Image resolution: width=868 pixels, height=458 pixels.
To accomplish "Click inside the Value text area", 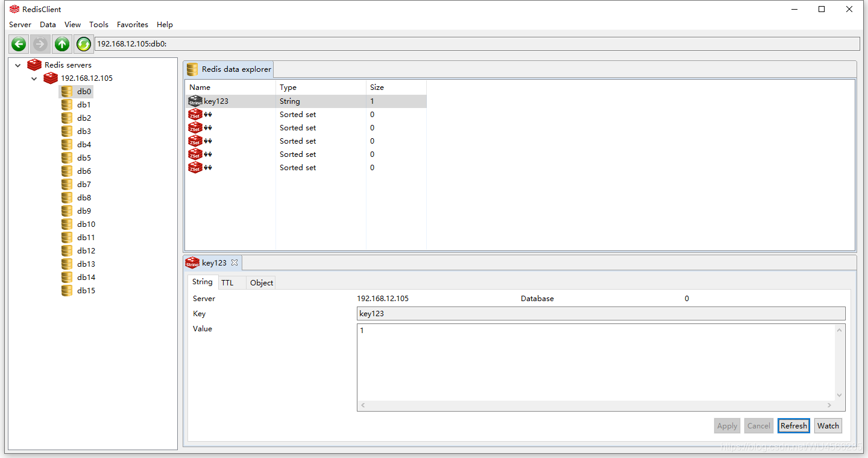I will (596, 362).
